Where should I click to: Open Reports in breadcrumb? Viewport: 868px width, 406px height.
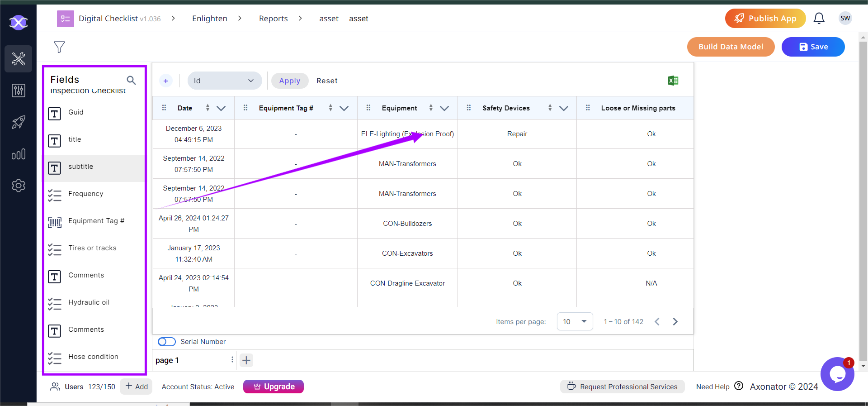(273, 19)
